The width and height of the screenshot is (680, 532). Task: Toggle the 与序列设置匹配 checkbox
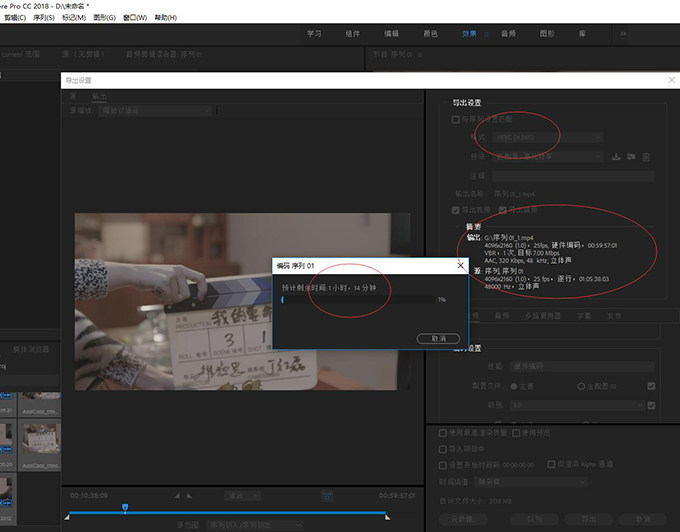(456, 119)
